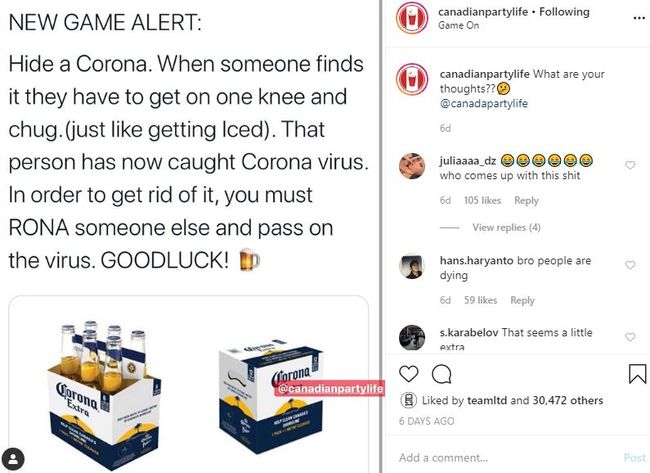Image resolution: width=650 pixels, height=473 pixels.
Task: Save post with bookmark icon
Action: pyautogui.click(x=637, y=374)
